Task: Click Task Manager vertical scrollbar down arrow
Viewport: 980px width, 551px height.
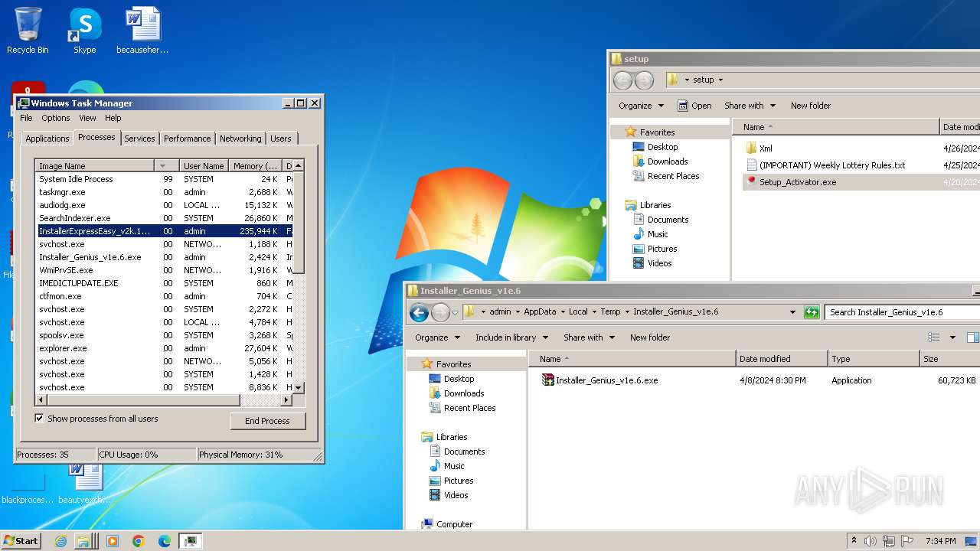Action: point(299,387)
